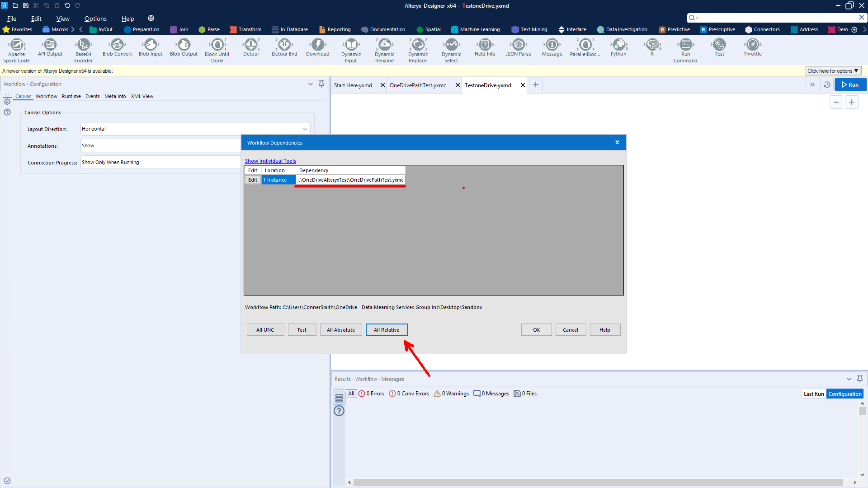Viewport: 868px width, 488px height.
Task: Pin the Workflow Configuration panel
Action: pos(321,84)
